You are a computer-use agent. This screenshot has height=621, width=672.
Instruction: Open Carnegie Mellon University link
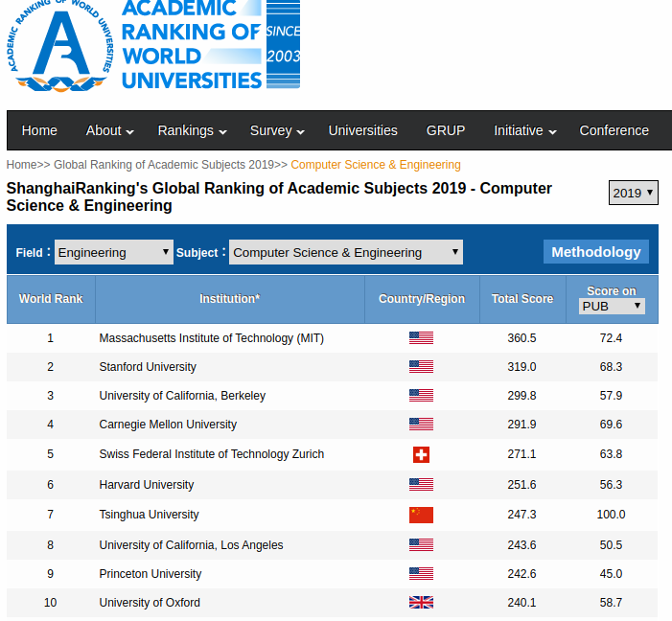pyautogui.click(x=168, y=425)
